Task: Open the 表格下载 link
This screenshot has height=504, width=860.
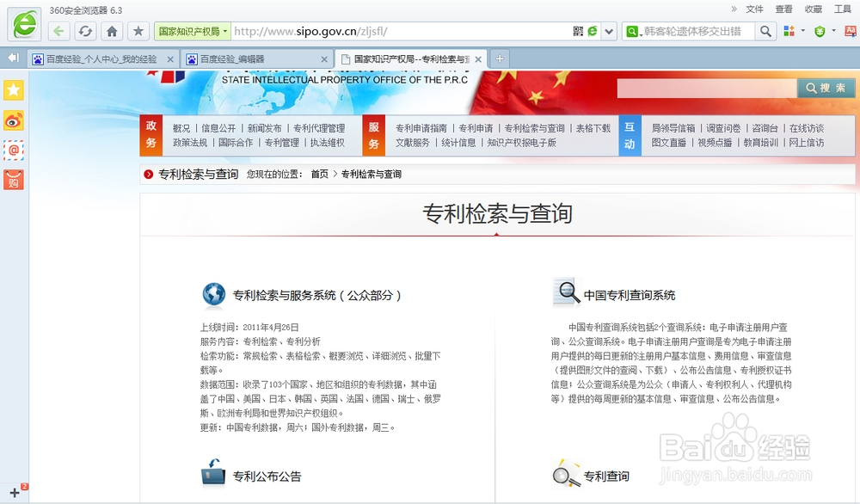Action: [593, 128]
